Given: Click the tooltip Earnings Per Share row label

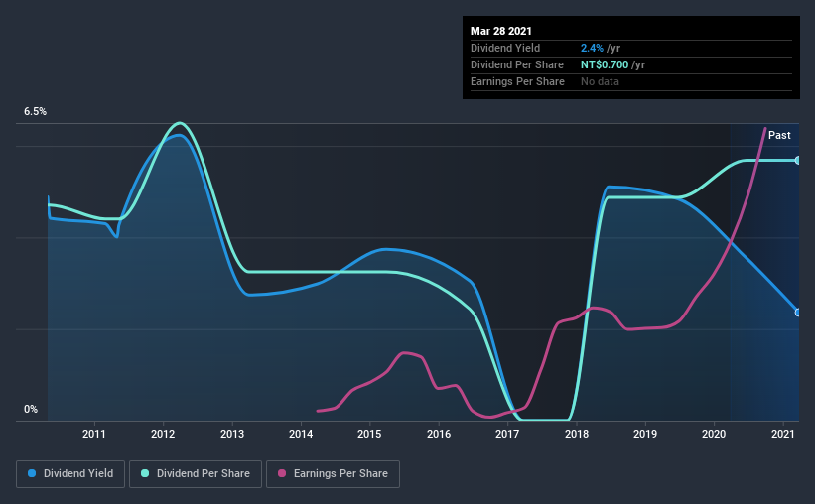Looking at the screenshot, I should [518, 81].
